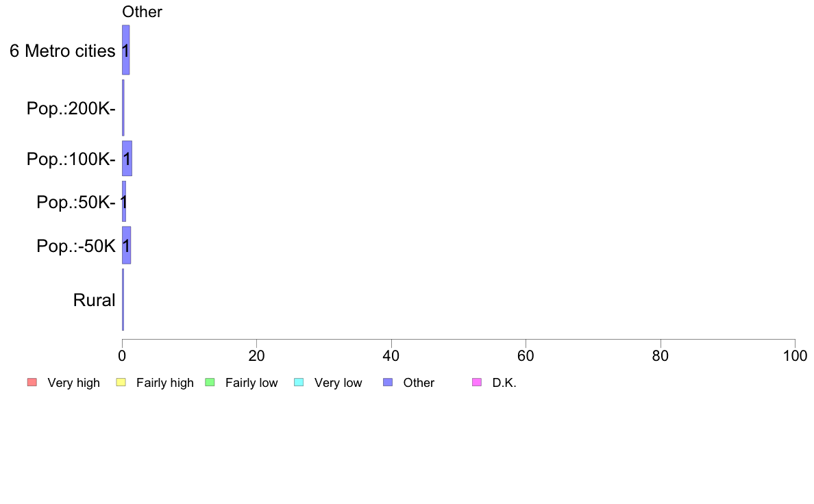The width and height of the screenshot is (814, 504).
Task: Click the 6 Metro cities axis label
Action: (x=62, y=51)
